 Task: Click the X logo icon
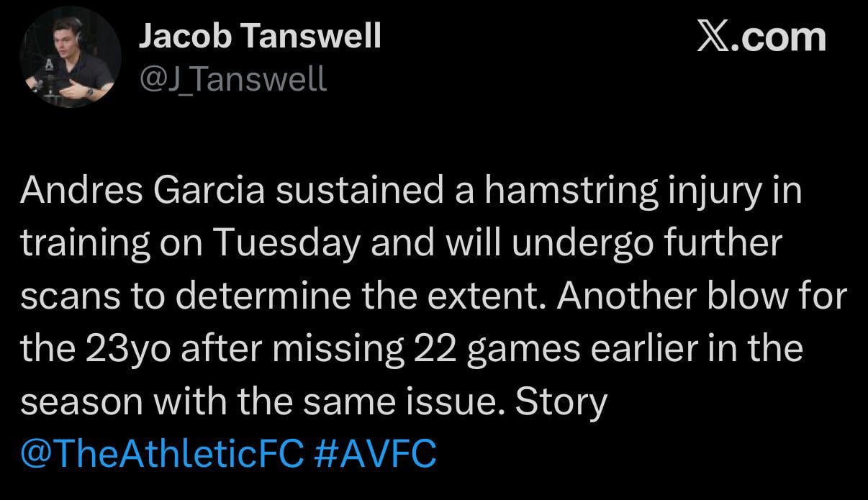click(714, 37)
